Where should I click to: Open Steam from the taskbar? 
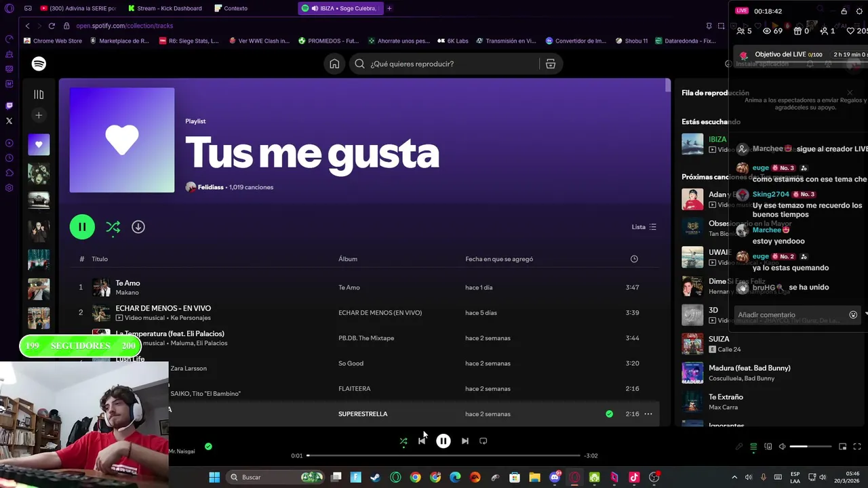(376, 477)
